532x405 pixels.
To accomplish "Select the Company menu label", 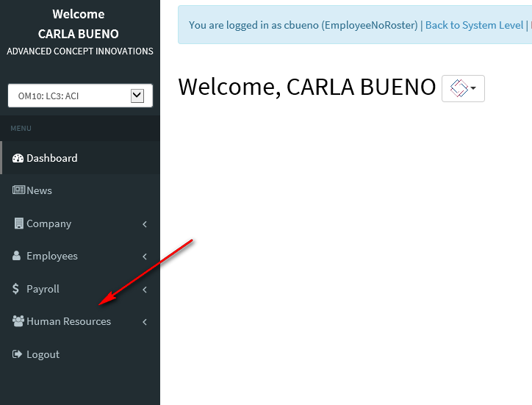I will [x=48, y=223].
